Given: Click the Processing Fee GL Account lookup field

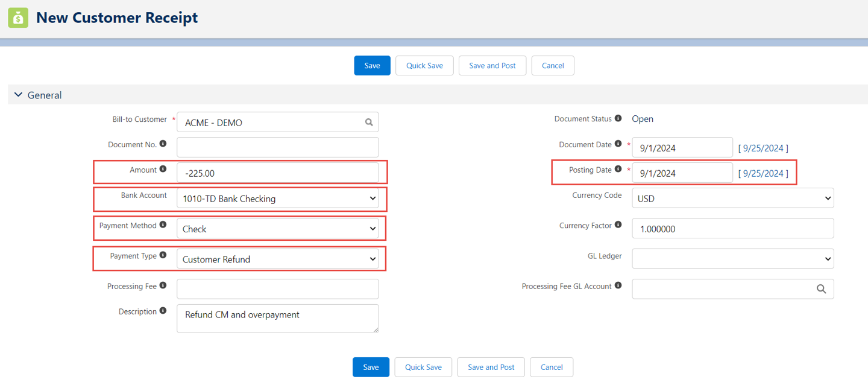Looking at the screenshot, I should pos(733,288).
